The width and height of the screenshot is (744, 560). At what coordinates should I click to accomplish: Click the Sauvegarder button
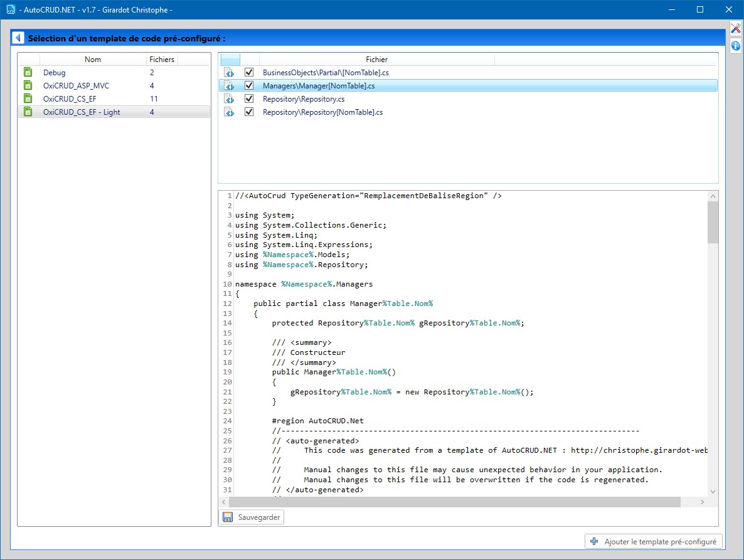[251, 517]
